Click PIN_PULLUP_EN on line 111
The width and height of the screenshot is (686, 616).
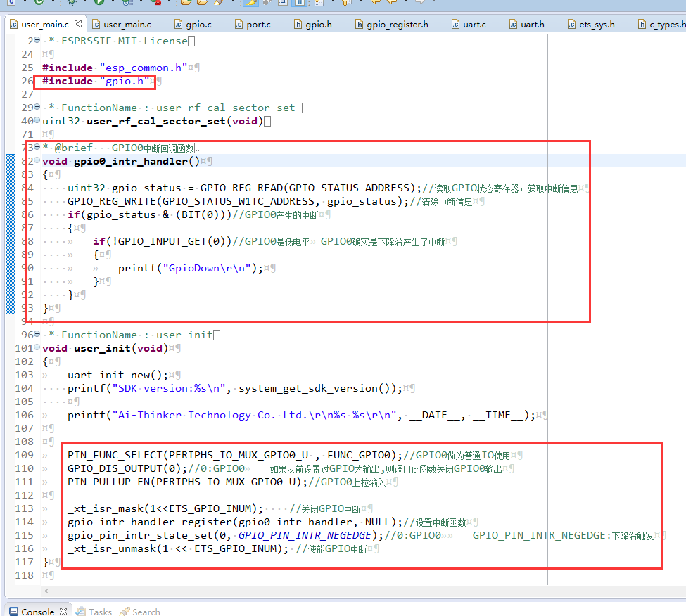click(108, 482)
